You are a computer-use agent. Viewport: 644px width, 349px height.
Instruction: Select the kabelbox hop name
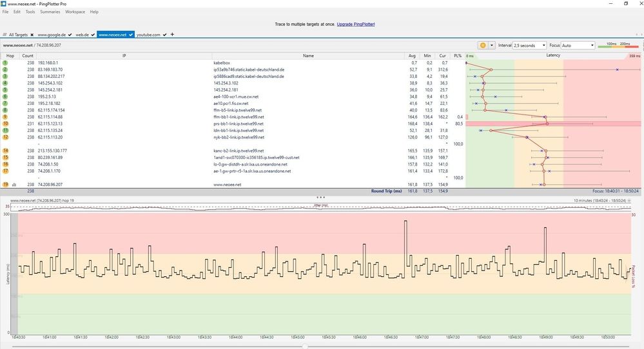(x=222, y=63)
